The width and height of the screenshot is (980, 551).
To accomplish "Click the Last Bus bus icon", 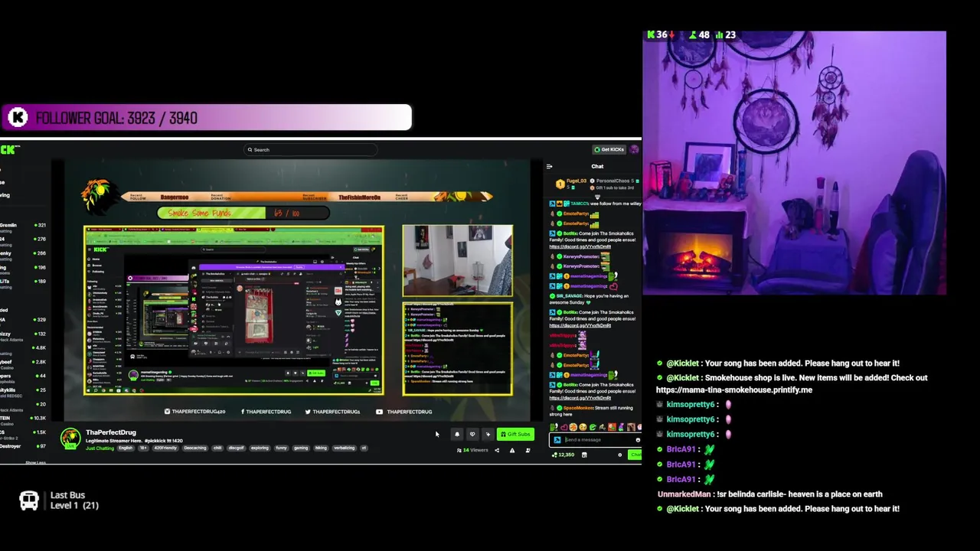I will (29, 501).
